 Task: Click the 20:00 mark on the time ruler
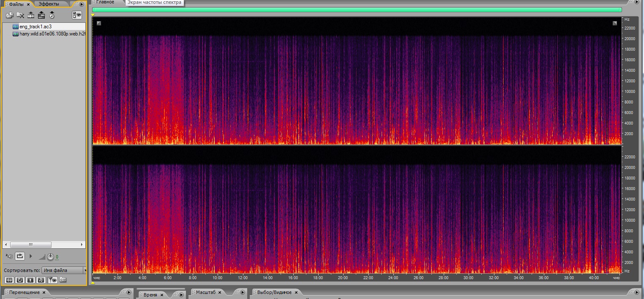(343, 278)
